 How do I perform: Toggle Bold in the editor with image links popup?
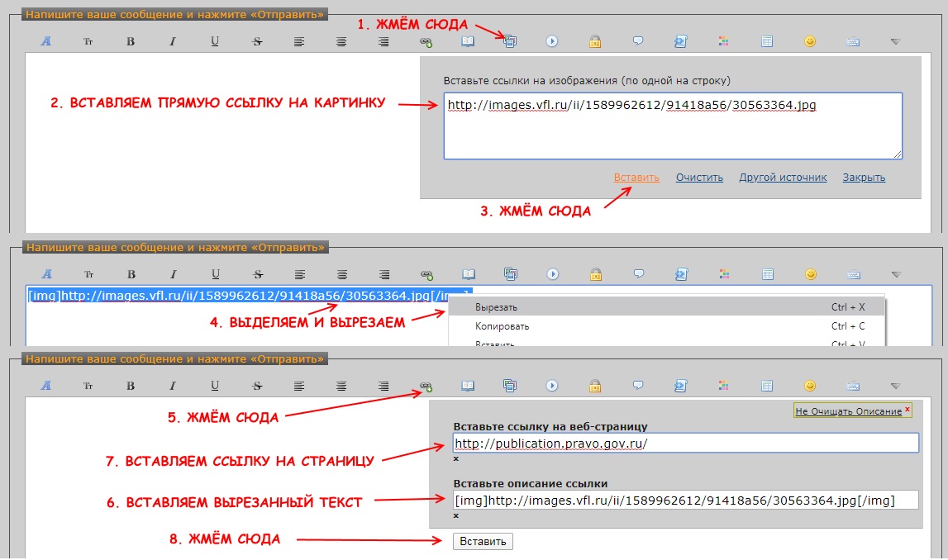pos(130,41)
